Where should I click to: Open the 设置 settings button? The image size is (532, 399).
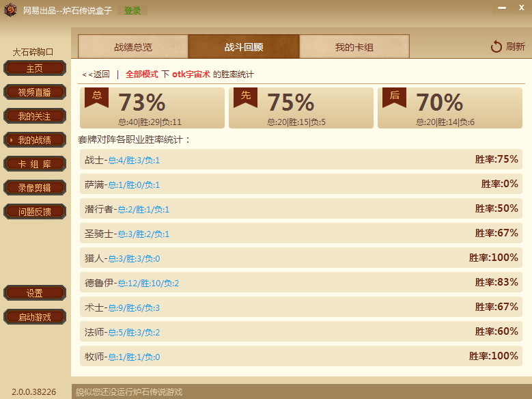click(x=35, y=293)
